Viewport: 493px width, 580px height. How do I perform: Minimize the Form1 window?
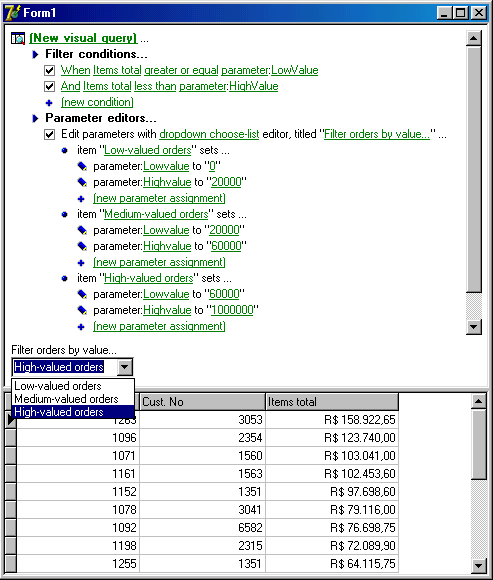click(x=445, y=13)
